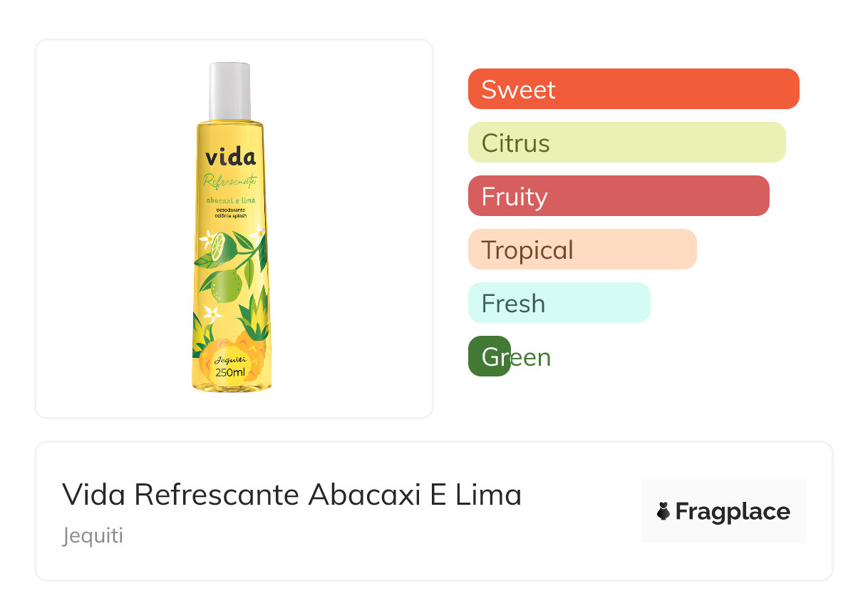This screenshot has height=616, width=868.
Task: Click the Jequiti brand name under the title
Action: (x=93, y=535)
